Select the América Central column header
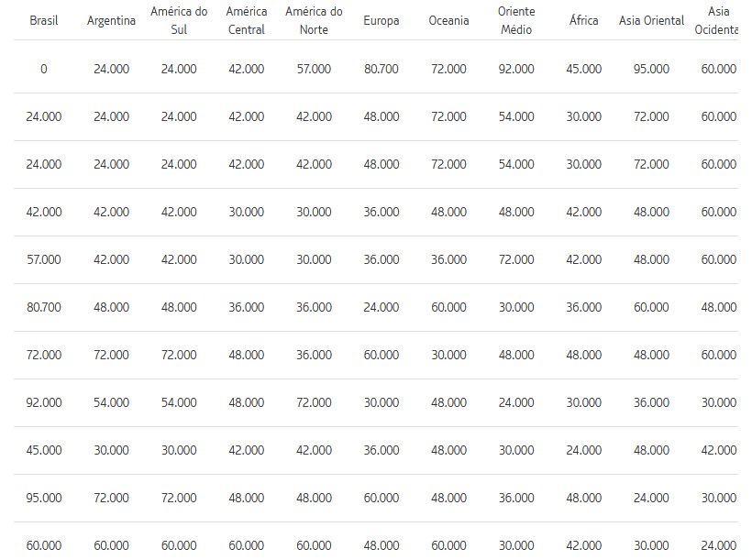 [x=247, y=20]
